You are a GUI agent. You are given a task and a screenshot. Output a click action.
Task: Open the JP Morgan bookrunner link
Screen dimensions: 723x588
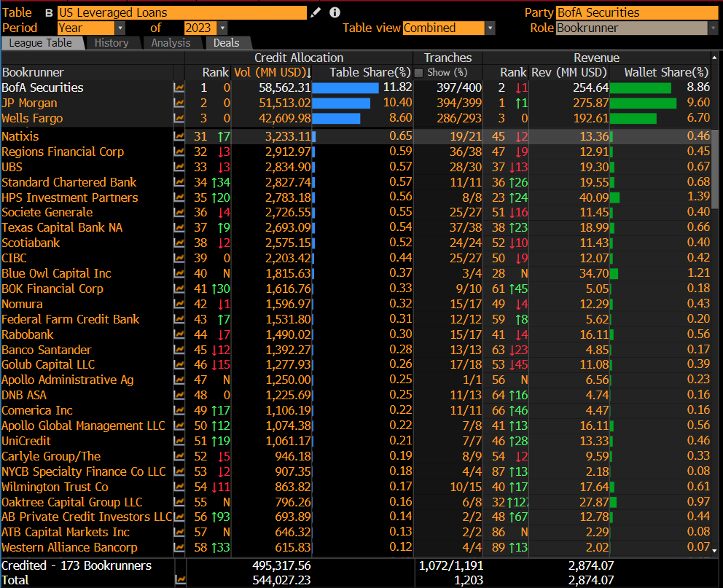coord(29,103)
